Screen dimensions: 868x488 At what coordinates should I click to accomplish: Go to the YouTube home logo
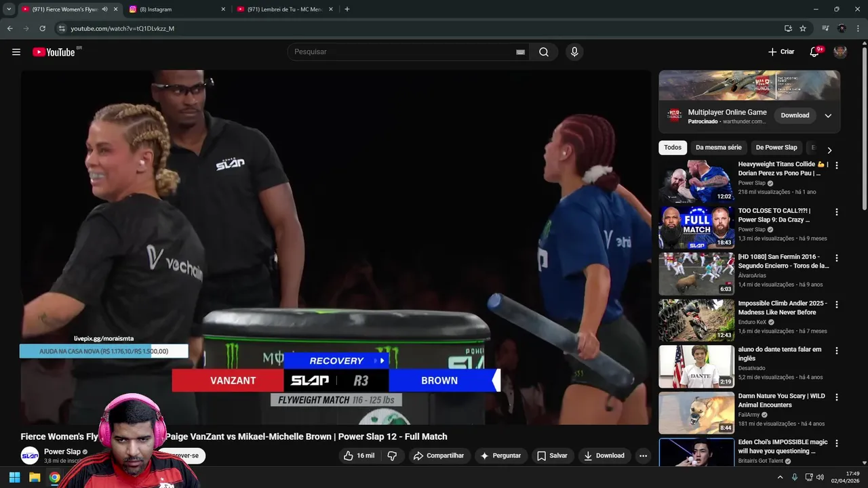[x=54, y=52]
